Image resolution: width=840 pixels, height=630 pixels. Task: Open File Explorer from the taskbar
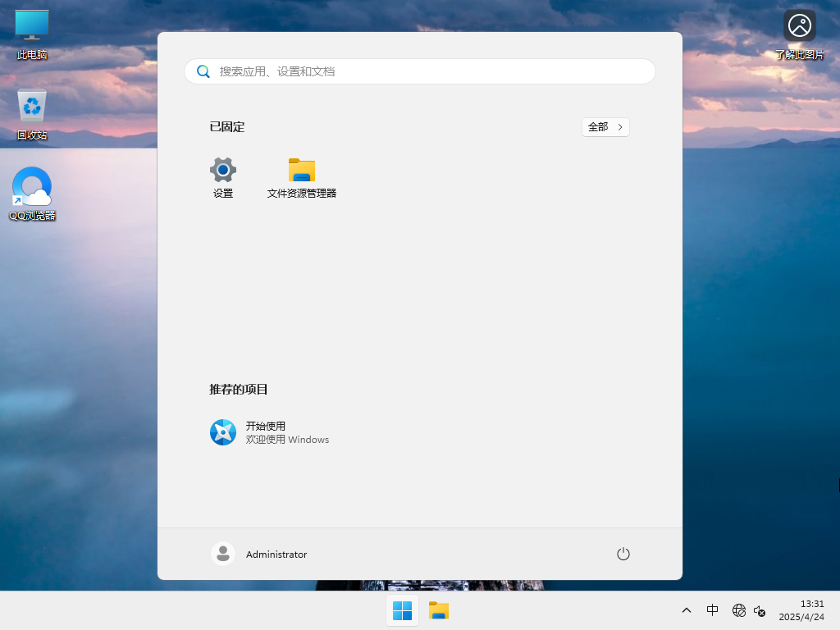(438, 610)
